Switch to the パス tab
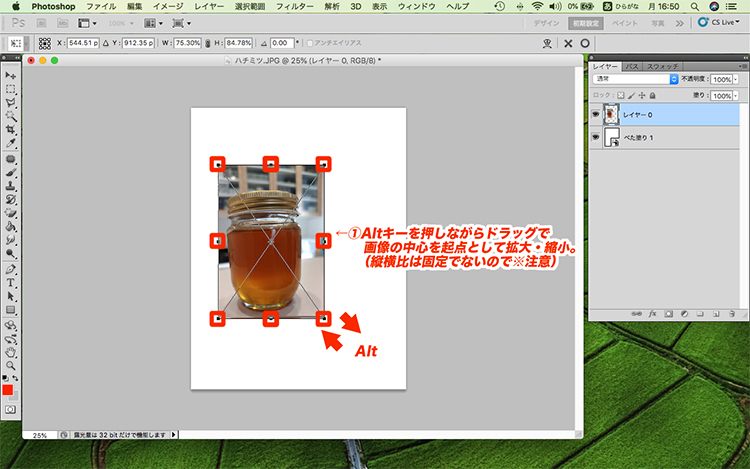Screen dimensions: 750x469 tap(632, 66)
